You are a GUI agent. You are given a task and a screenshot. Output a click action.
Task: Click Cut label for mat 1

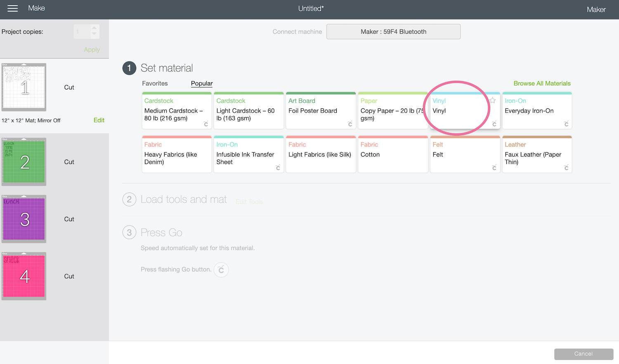coord(69,87)
